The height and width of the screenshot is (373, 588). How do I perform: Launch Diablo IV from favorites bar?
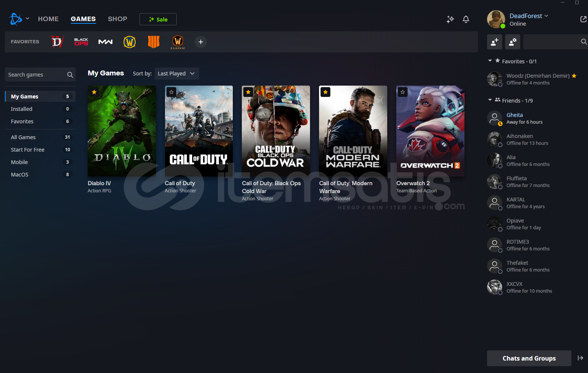point(57,42)
